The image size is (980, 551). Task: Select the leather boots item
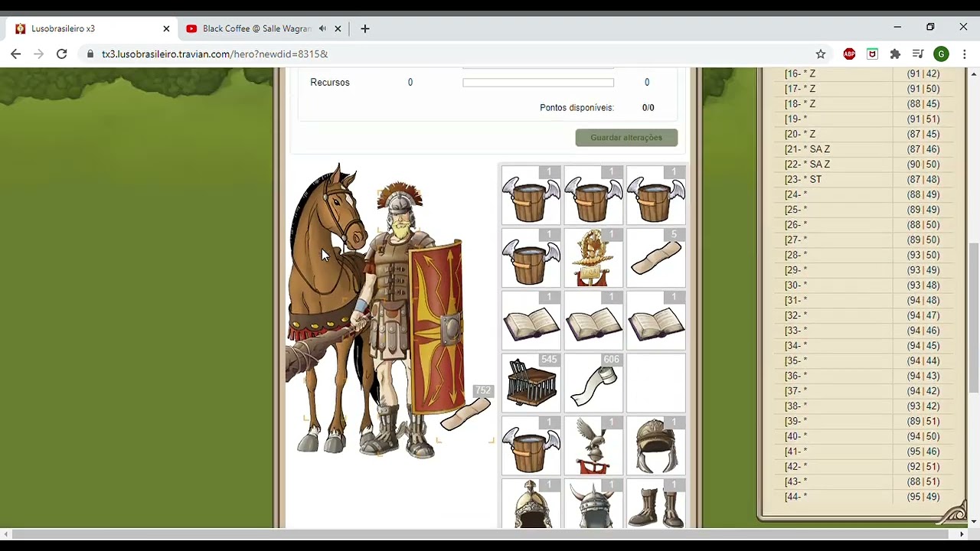click(656, 504)
